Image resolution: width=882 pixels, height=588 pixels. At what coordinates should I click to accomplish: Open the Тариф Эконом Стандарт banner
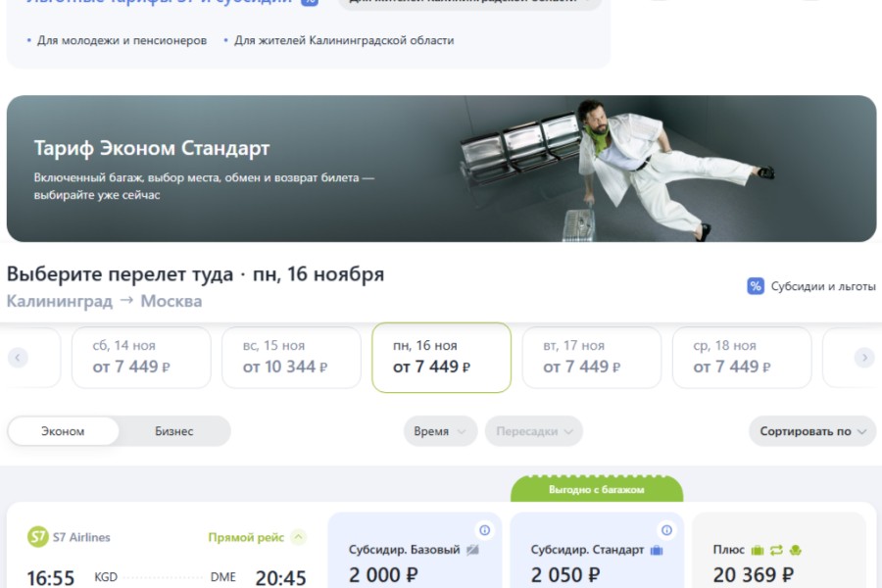(442, 169)
